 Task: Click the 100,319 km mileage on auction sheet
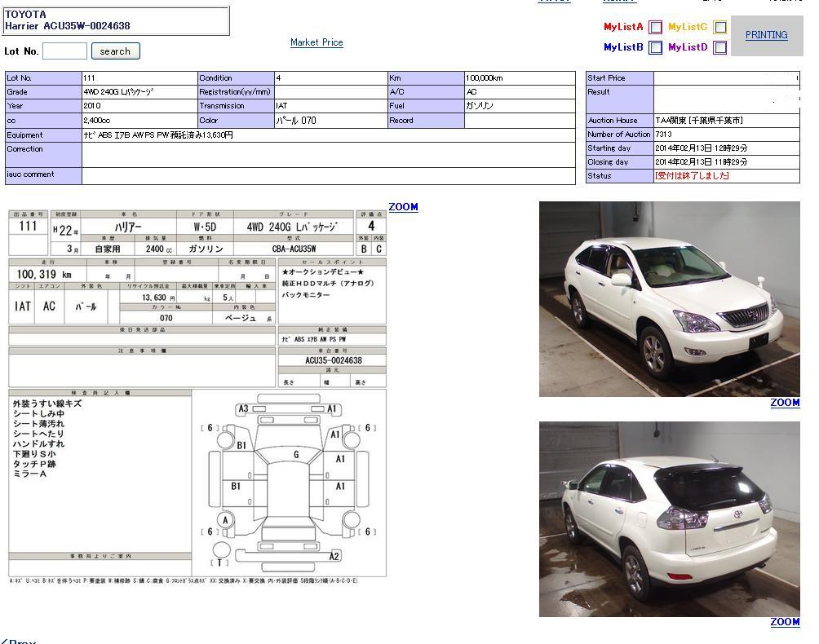pos(44,275)
